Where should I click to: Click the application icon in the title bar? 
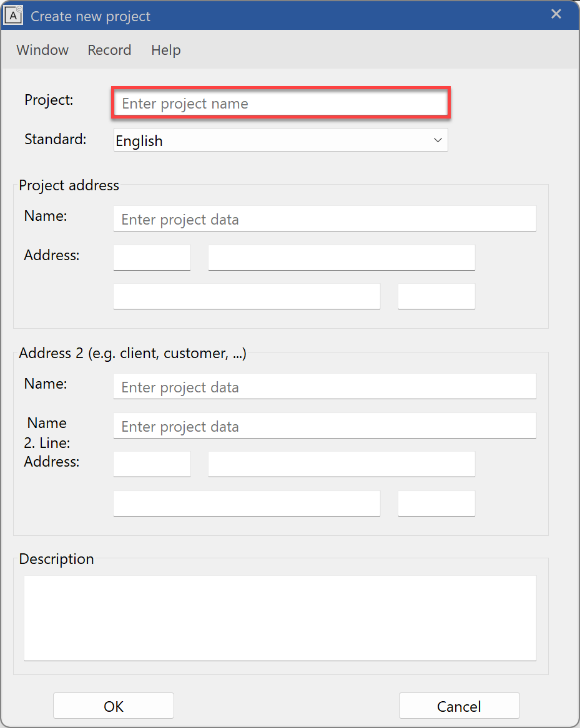(14, 16)
